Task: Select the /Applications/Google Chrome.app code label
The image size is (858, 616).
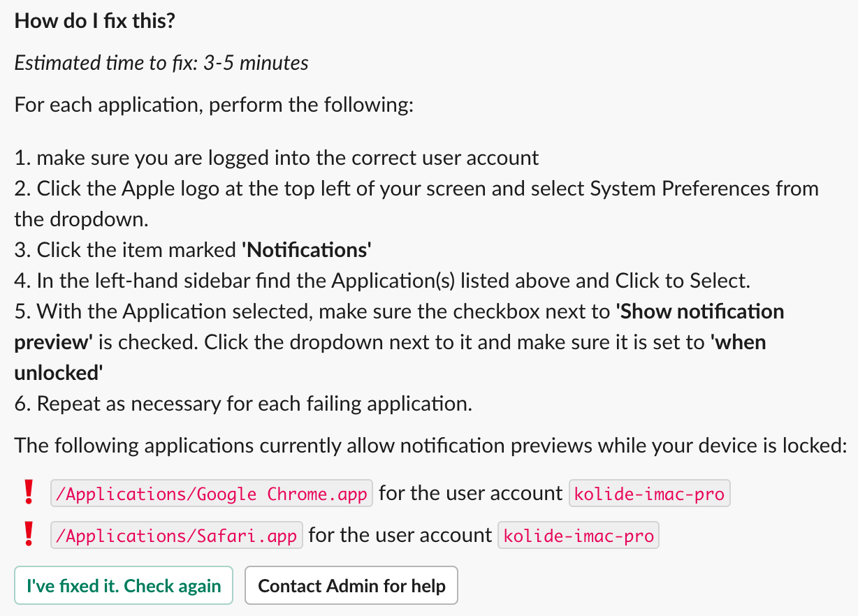Action: pos(212,494)
